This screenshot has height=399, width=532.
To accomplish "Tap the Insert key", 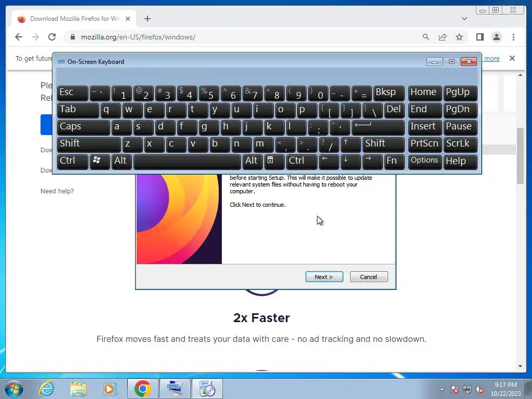I will click(x=425, y=127).
